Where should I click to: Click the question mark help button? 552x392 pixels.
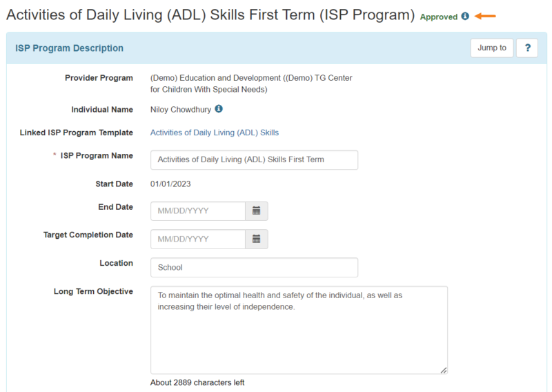(526, 48)
